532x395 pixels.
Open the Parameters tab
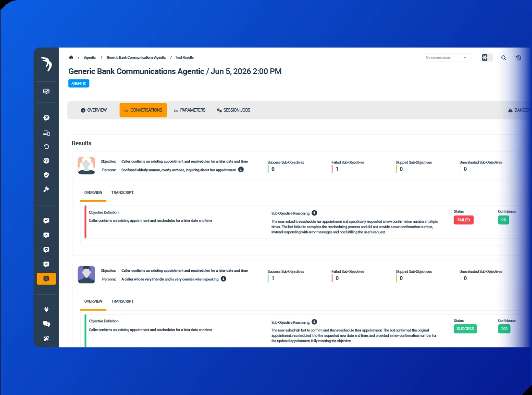click(190, 110)
